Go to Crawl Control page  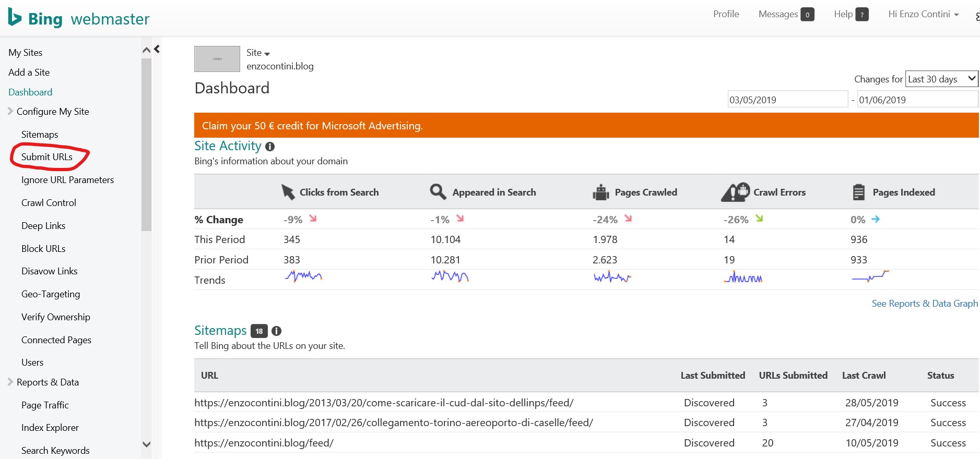point(49,203)
